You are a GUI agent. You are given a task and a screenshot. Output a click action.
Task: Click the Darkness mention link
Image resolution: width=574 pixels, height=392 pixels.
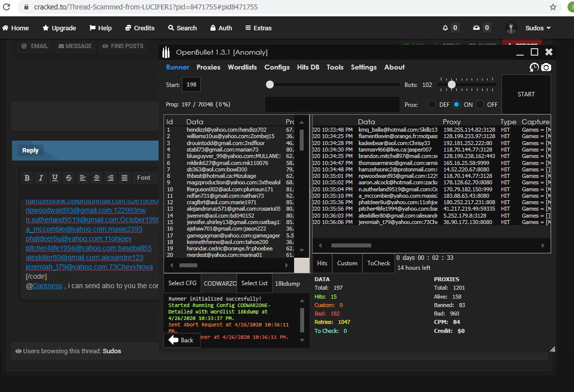[x=48, y=286]
